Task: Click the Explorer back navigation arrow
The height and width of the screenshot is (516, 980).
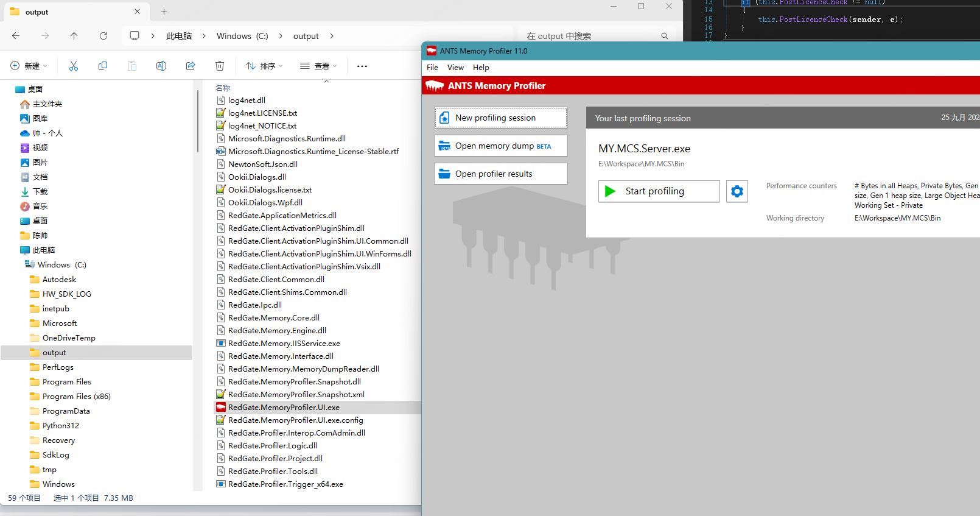Action: tap(16, 36)
